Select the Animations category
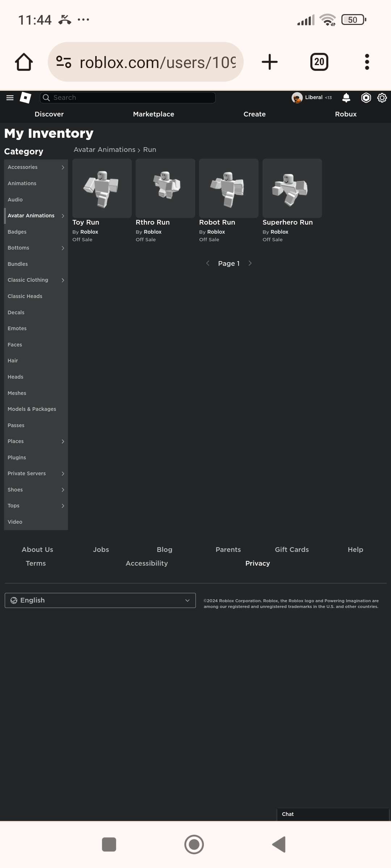 point(36,183)
